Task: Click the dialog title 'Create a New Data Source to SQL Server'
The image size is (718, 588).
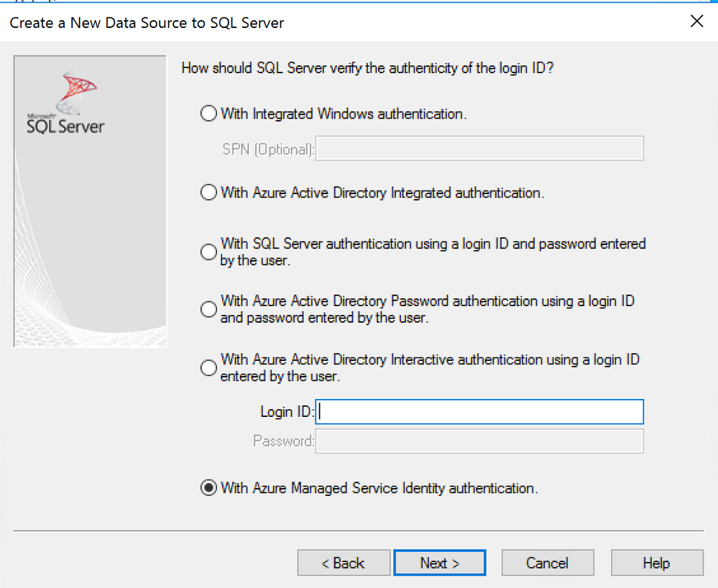Action: coord(147,23)
